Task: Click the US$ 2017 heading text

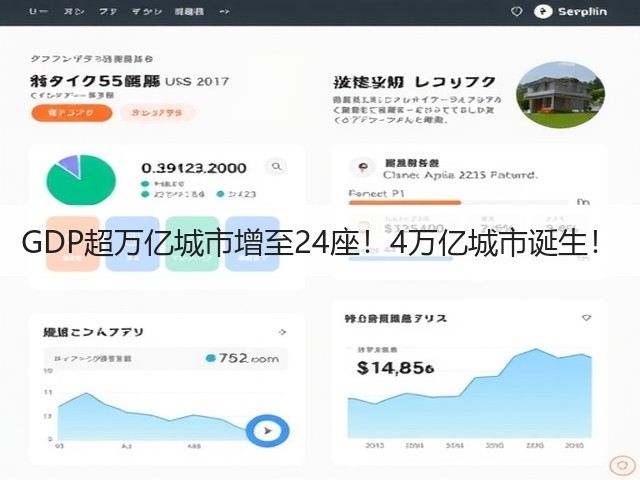Action: point(197,81)
